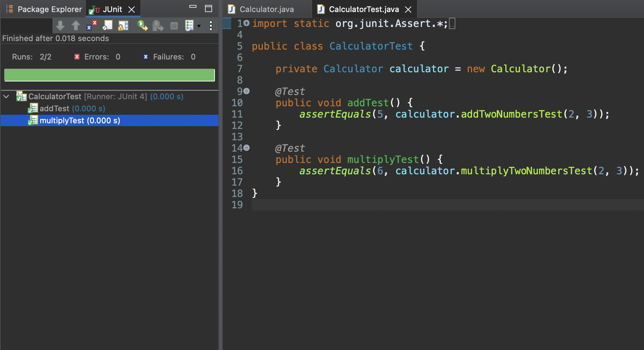This screenshot has width=644, height=350.
Task: Click the CalculatorTest.java file icon
Action: 321,9
